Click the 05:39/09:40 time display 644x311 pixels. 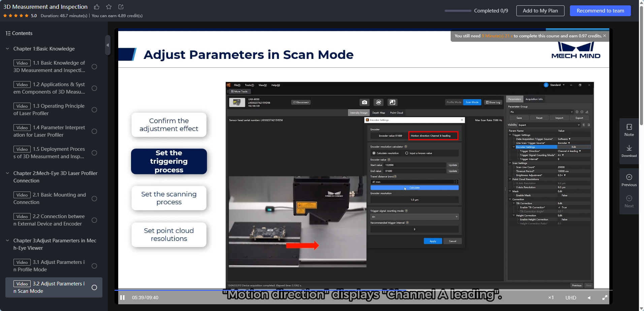point(145,298)
